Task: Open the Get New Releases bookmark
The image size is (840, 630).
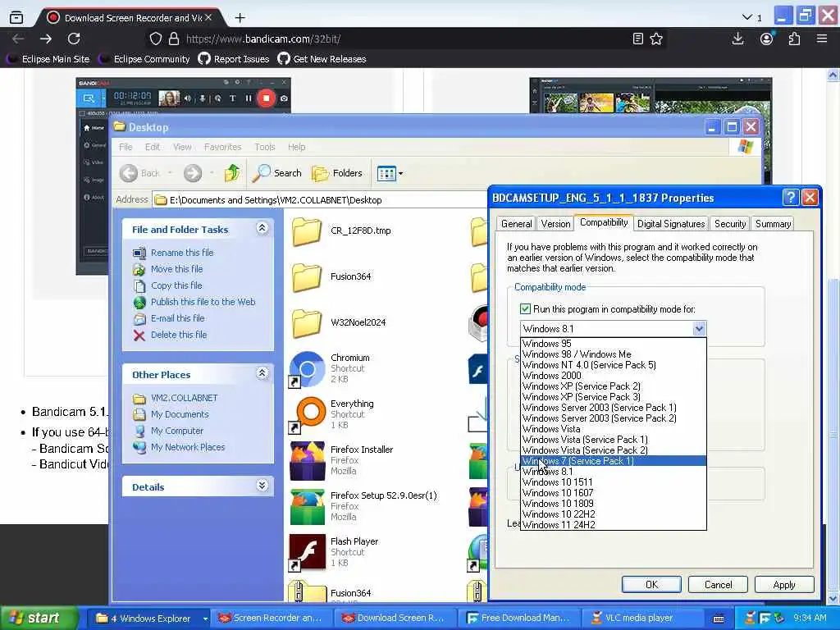Action: coord(322,59)
